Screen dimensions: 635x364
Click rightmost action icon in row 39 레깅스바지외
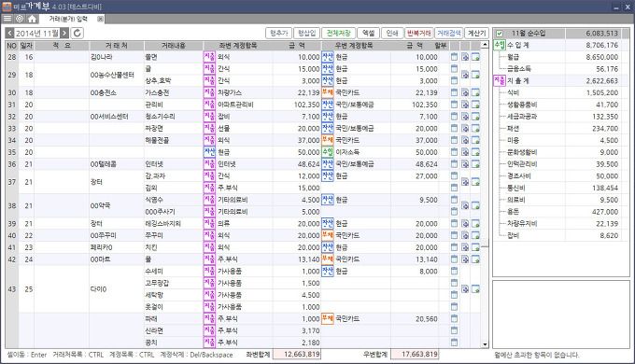[x=475, y=223]
